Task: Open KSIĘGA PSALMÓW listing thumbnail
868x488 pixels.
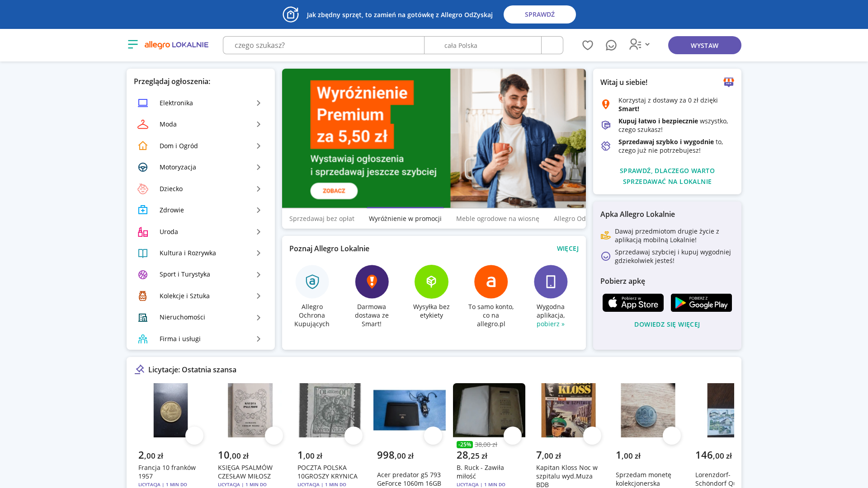Action: point(250,410)
